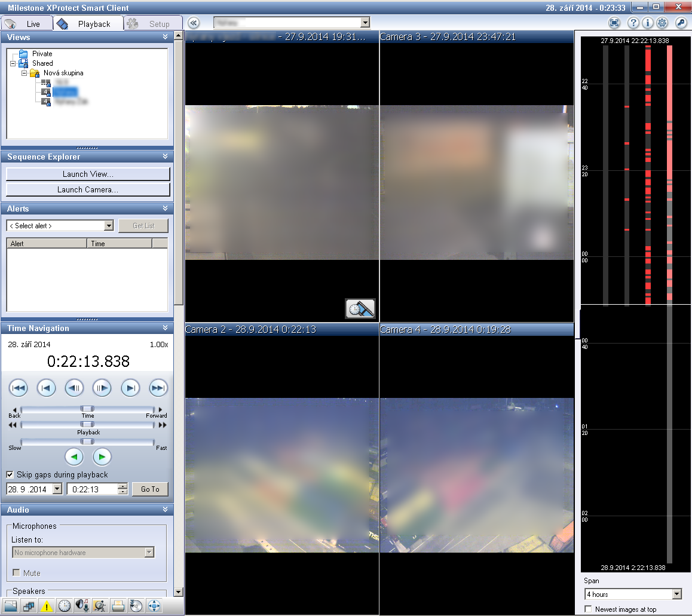Open the yellow warning Alerts icon
The height and width of the screenshot is (616, 692).
(47, 606)
